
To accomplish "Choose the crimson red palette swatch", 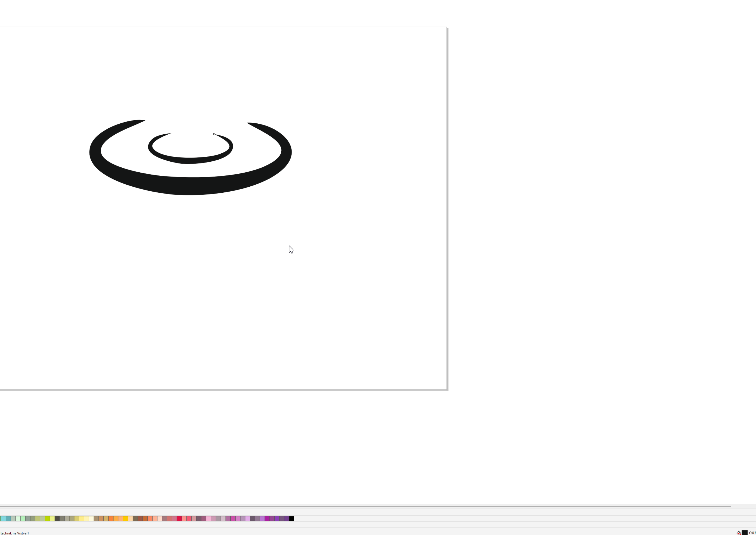I will pyautogui.click(x=179, y=519).
